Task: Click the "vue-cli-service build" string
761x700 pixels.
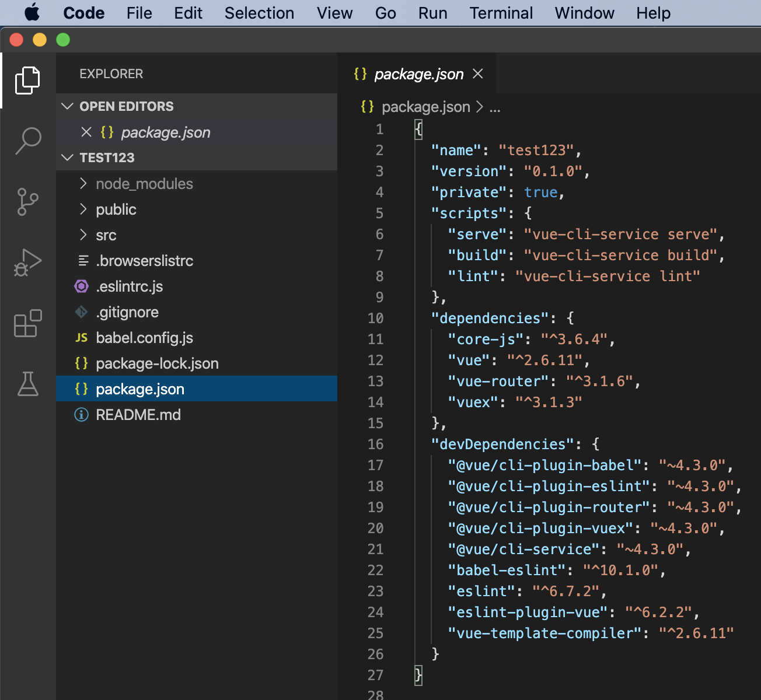Action: pyautogui.click(x=620, y=255)
